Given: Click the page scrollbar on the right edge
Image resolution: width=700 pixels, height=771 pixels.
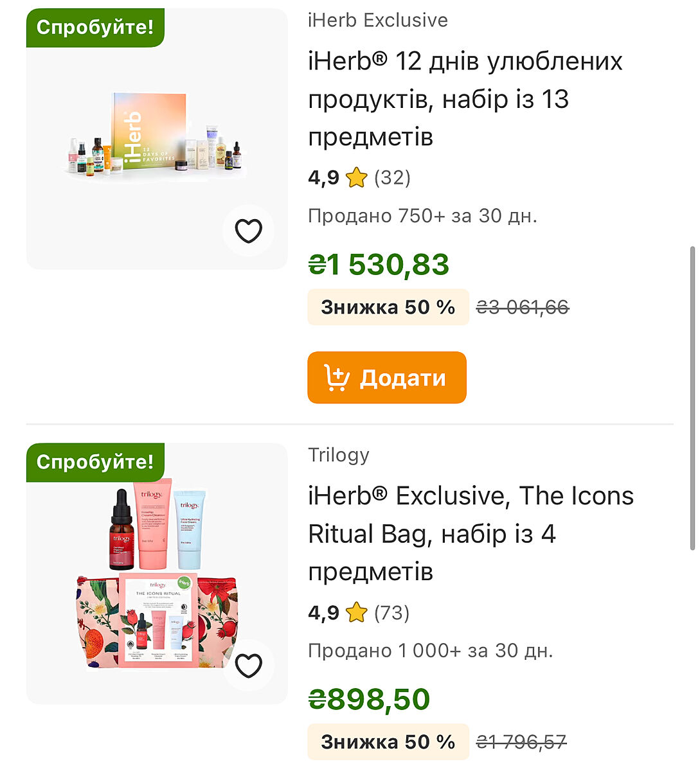Looking at the screenshot, I should [692, 397].
